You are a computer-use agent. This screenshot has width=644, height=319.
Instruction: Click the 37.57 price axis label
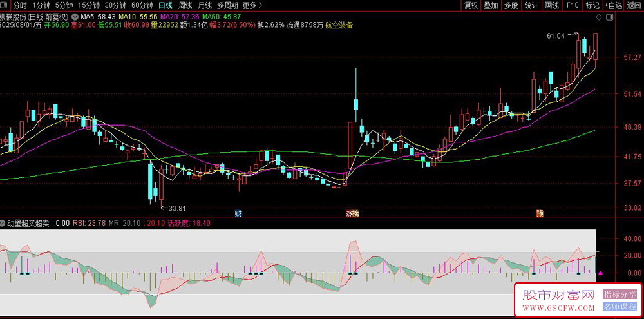pos(632,183)
